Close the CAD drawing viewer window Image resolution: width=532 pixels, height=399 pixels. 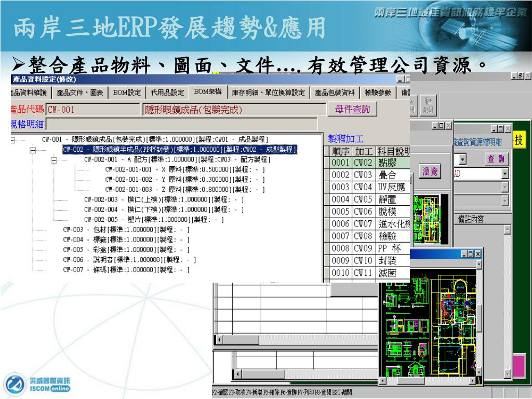coord(478,254)
